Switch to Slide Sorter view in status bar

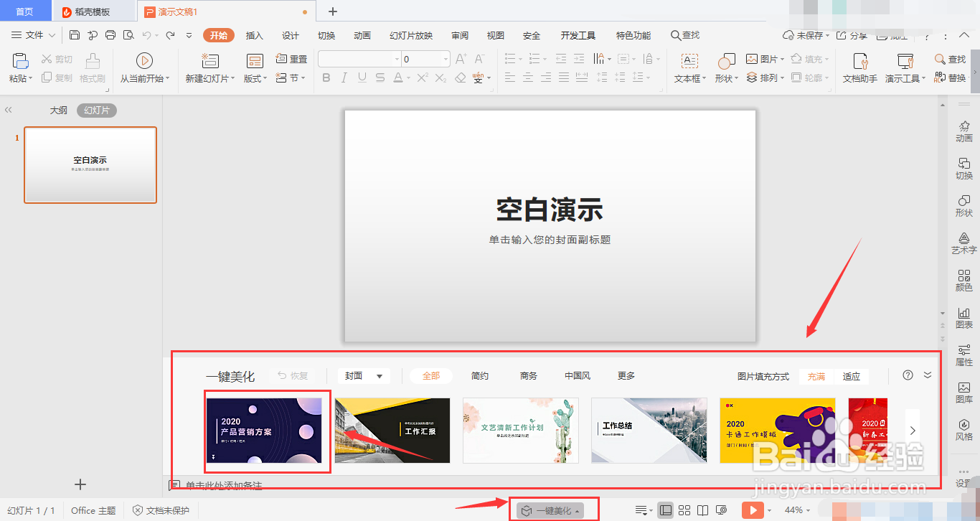(x=684, y=510)
